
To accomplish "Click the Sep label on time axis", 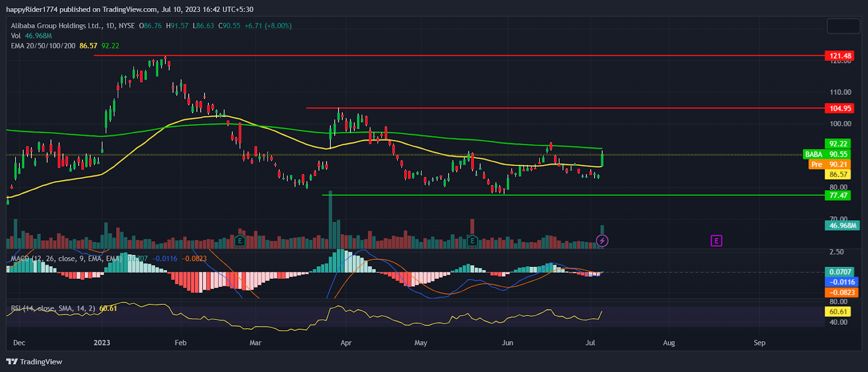I will click(x=759, y=343).
